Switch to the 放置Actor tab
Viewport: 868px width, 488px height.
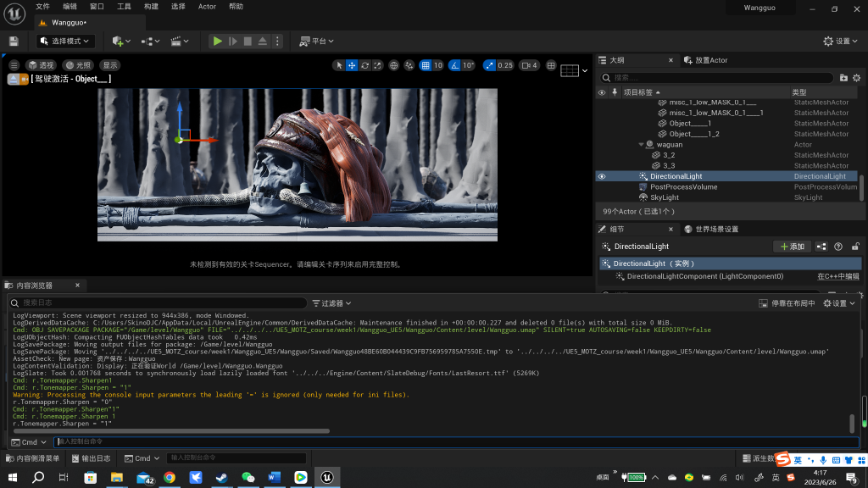coord(706,60)
